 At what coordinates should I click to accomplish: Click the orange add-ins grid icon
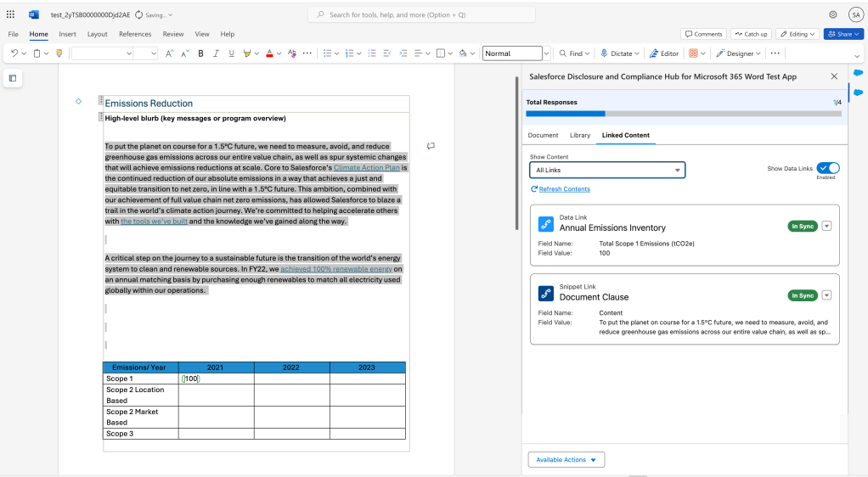pyautogui.click(x=693, y=53)
